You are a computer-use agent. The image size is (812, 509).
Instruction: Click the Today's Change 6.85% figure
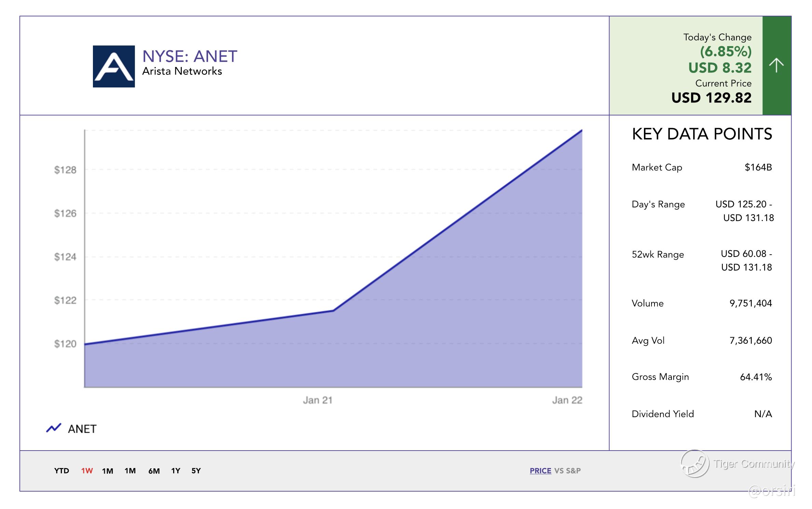coord(726,52)
